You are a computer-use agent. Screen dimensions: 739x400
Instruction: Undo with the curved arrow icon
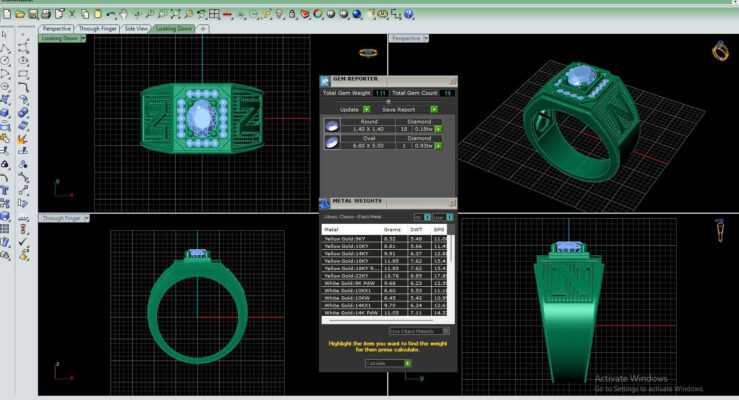click(x=111, y=15)
